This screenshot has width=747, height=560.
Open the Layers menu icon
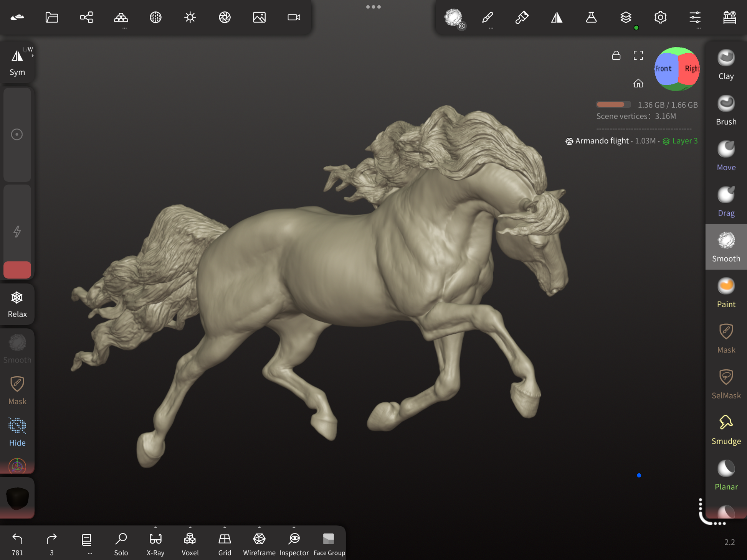tap(626, 17)
